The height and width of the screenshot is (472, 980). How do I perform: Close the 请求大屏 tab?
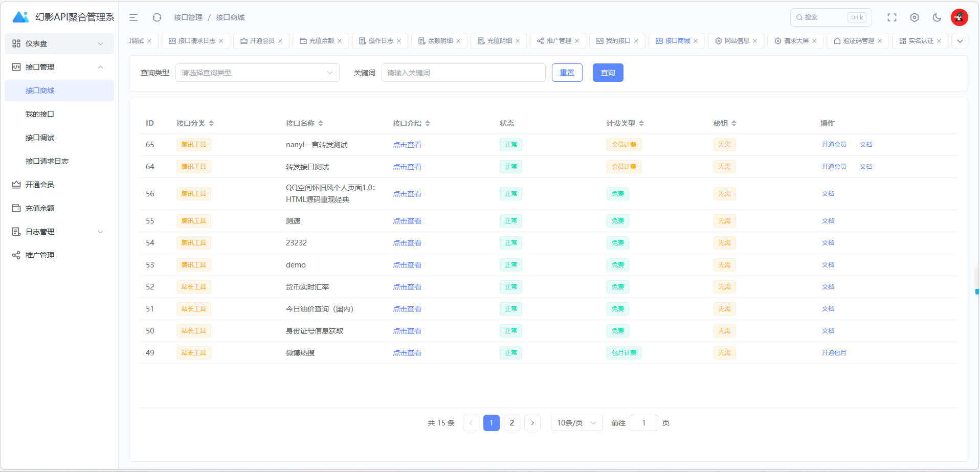coord(814,41)
